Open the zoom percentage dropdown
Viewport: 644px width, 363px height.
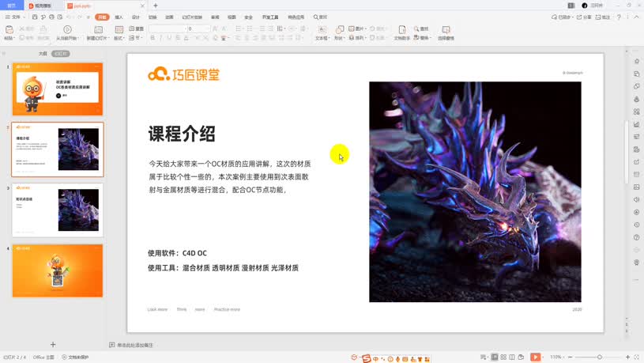557,357
